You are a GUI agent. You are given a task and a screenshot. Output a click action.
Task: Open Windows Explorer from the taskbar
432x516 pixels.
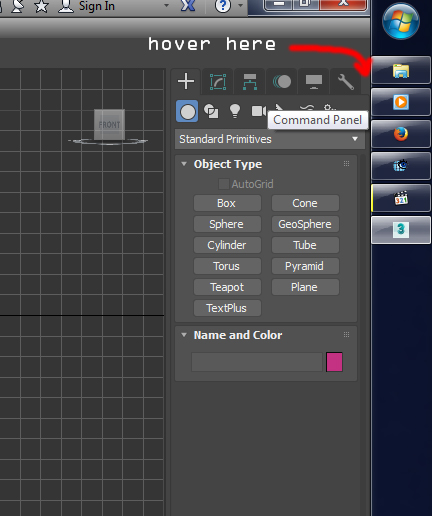401,70
